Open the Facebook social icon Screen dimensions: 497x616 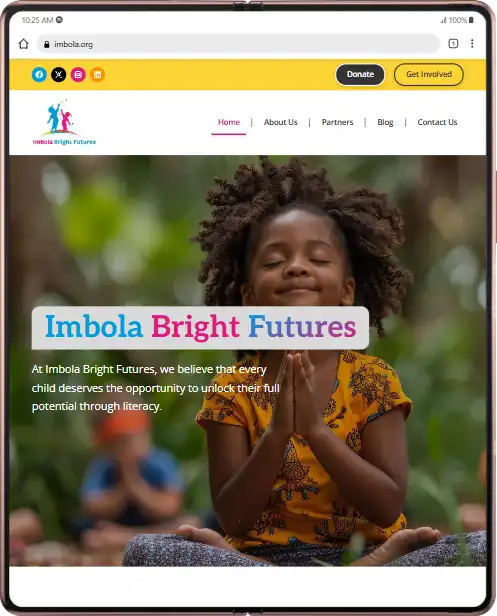39,74
